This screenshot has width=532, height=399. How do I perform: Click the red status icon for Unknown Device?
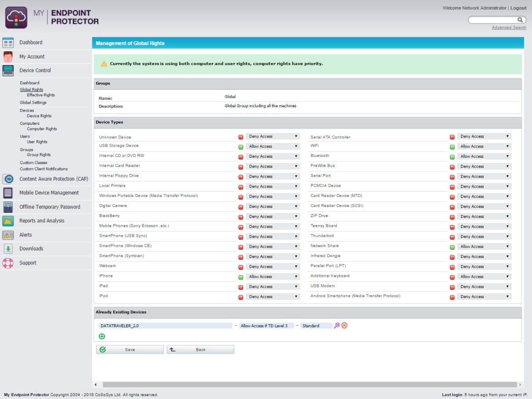click(x=241, y=137)
